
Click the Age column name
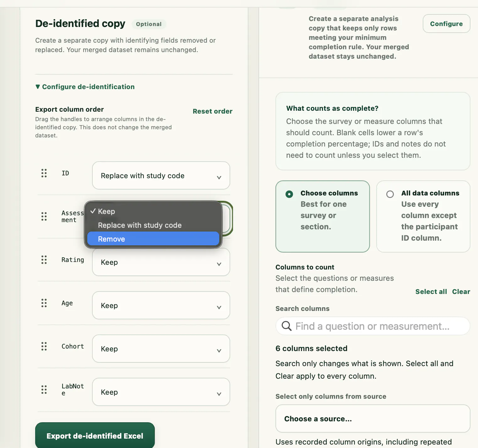pyautogui.click(x=67, y=303)
